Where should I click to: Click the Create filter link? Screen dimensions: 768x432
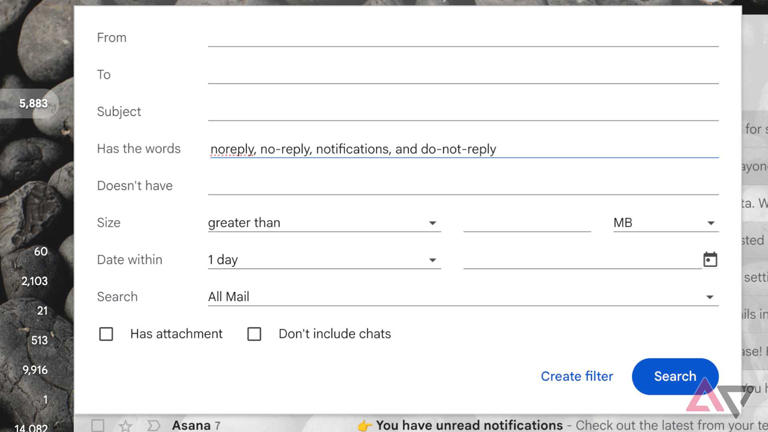(576, 376)
